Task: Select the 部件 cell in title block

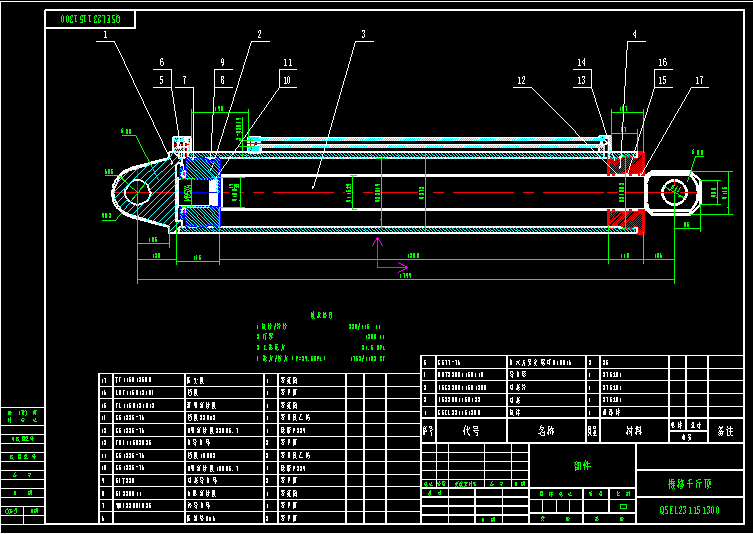Action: pos(583,465)
